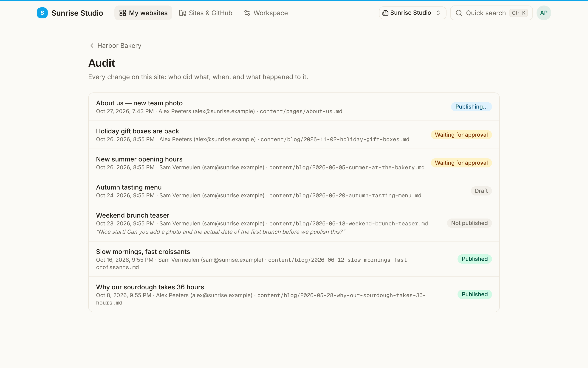Select 'Slow mornings, fast croissants' entry title
This screenshot has height=368, width=588.
click(x=143, y=252)
